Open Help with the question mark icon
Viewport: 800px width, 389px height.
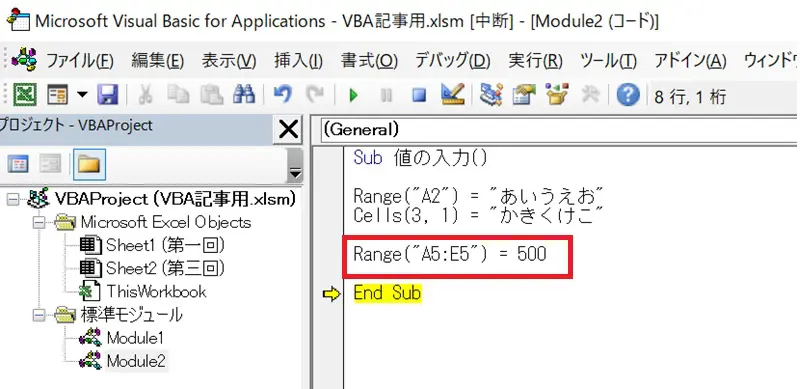[x=628, y=95]
